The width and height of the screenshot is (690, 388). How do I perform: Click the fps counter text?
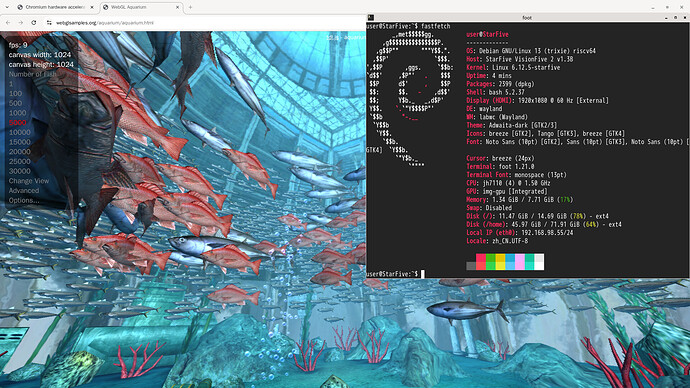[x=18, y=45]
